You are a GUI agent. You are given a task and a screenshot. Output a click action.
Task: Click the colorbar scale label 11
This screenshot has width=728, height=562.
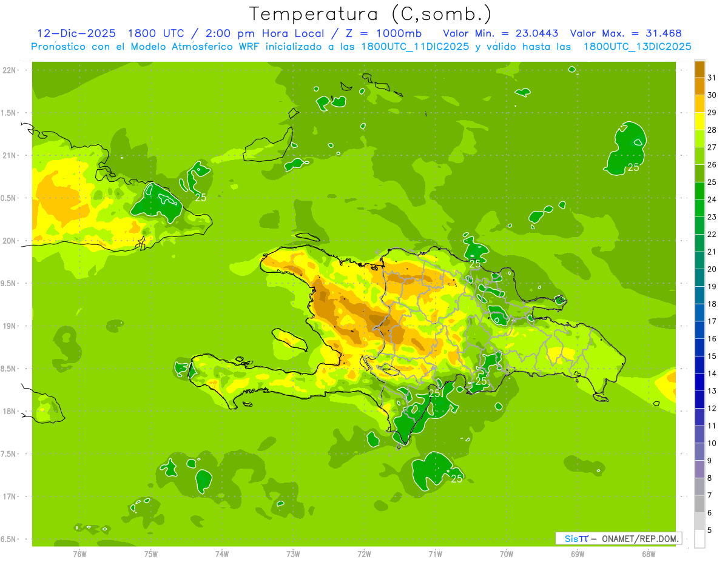712,426
